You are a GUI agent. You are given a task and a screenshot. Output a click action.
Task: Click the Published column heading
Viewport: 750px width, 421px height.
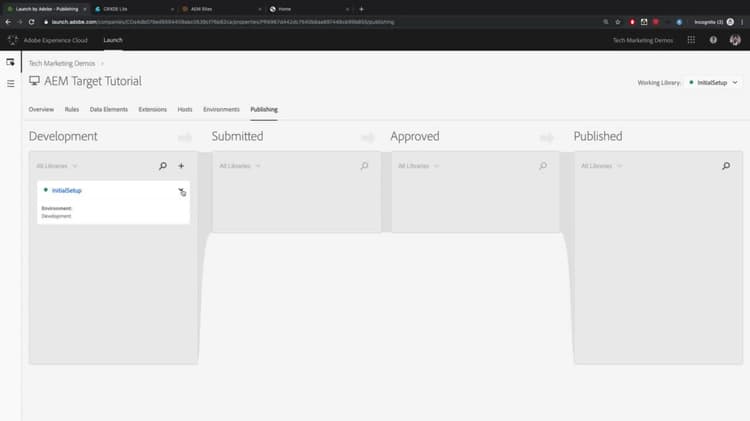coord(598,136)
